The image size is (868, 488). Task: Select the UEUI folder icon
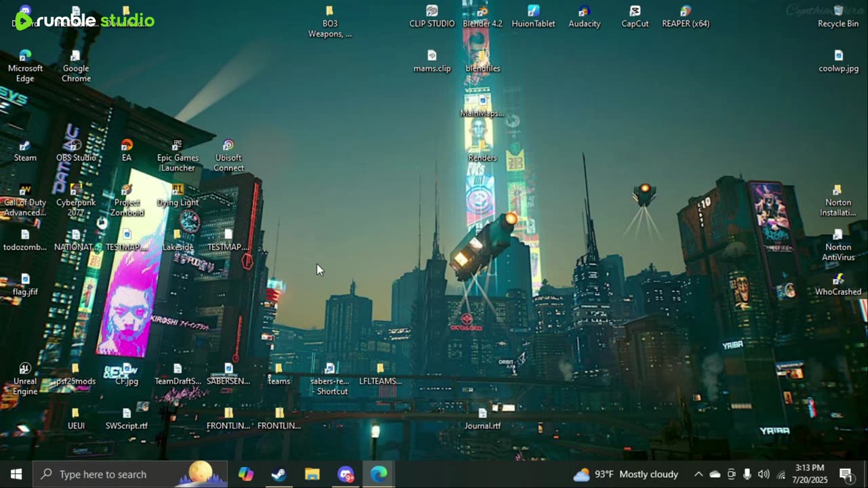[x=76, y=419]
